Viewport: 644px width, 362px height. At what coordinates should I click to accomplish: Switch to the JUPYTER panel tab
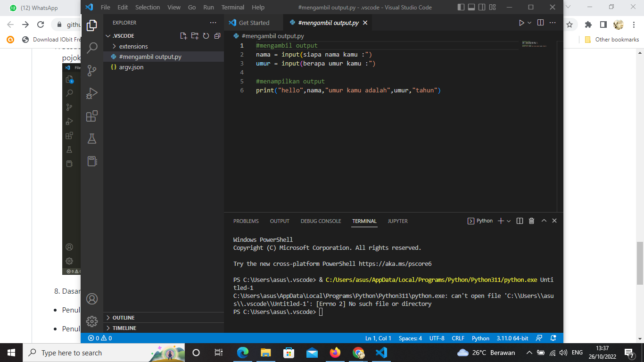point(397,221)
